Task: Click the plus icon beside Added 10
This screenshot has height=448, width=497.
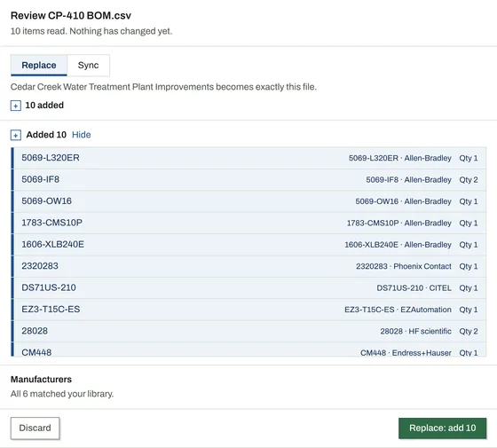Action: [16, 135]
